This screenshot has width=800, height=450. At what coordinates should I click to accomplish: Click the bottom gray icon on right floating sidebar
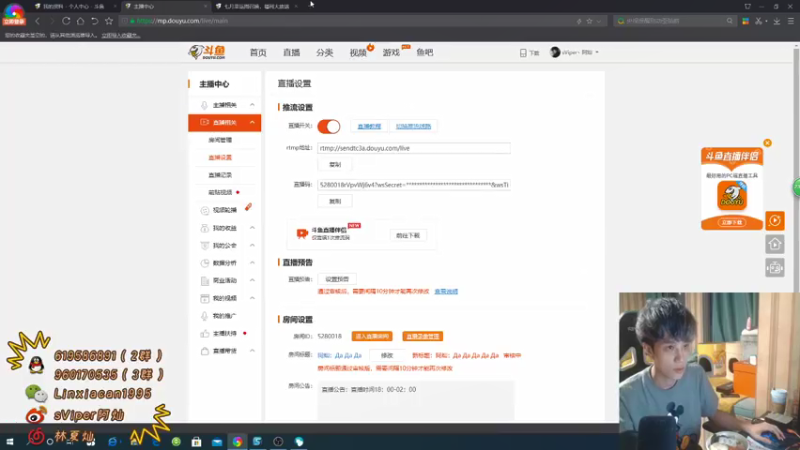[774, 267]
